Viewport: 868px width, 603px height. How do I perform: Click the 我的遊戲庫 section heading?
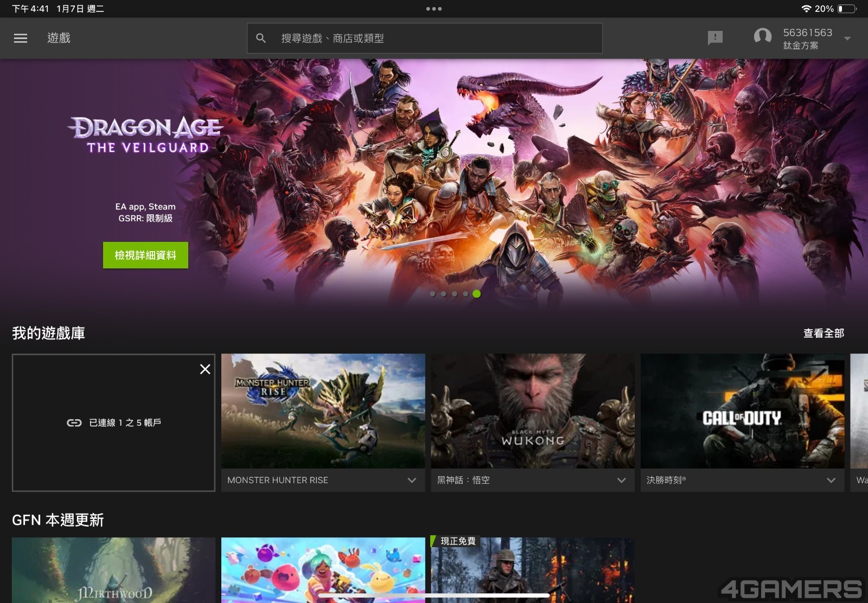[48, 333]
